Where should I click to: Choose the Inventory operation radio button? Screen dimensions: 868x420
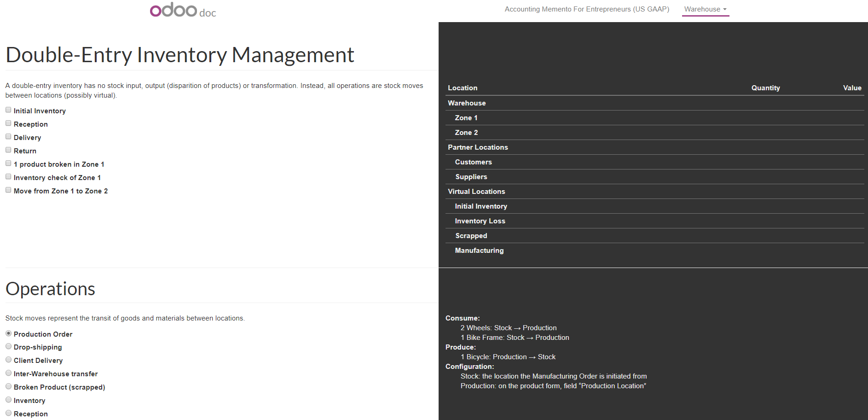click(8, 400)
